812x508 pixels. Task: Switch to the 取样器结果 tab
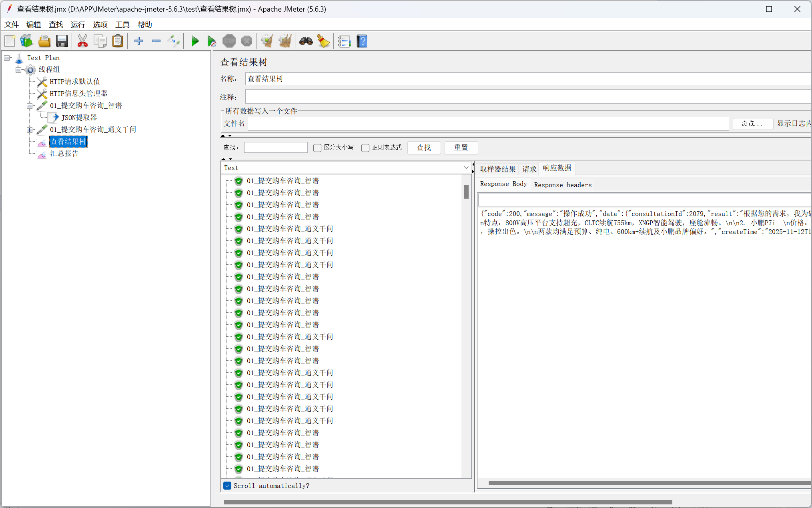pos(498,169)
